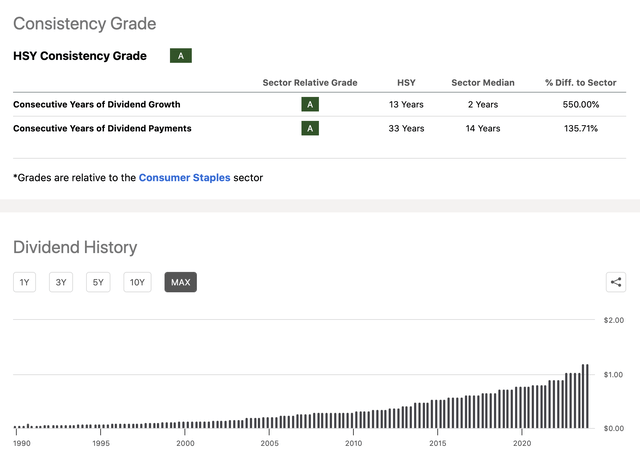
Task: Click the Sector Relative Grade column header
Action: click(x=312, y=81)
